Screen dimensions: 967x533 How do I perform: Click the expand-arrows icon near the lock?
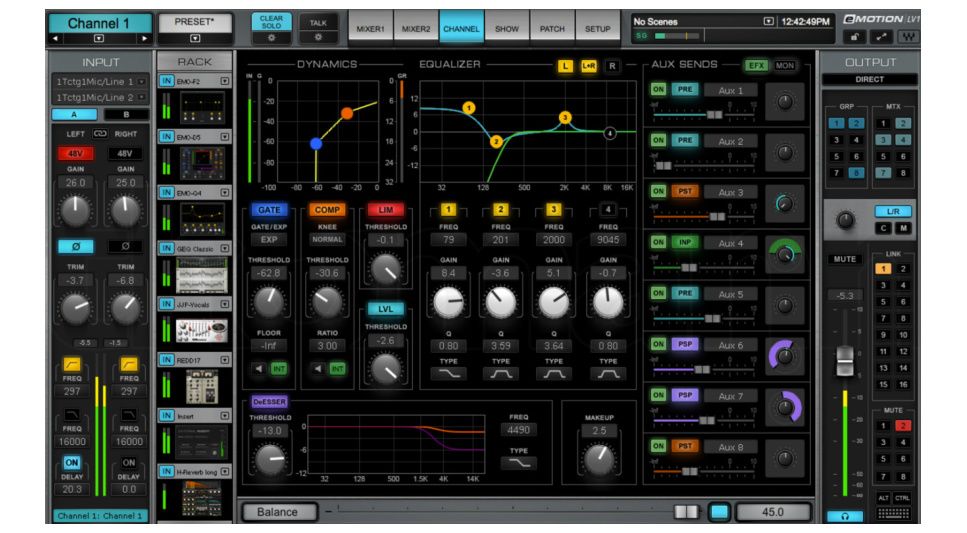coord(881,38)
